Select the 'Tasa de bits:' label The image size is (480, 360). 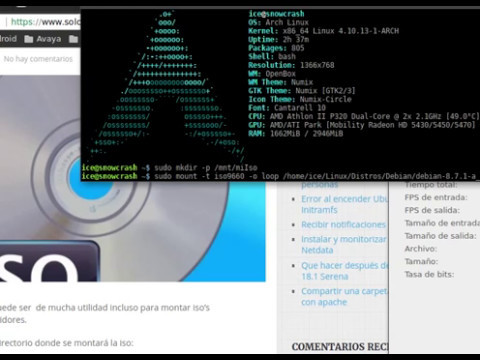tap(429, 274)
